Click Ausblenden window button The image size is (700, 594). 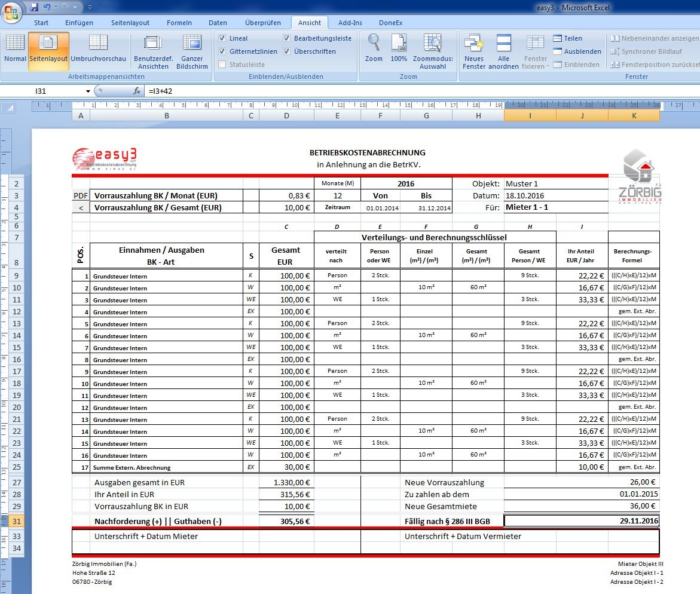pyautogui.click(x=577, y=51)
